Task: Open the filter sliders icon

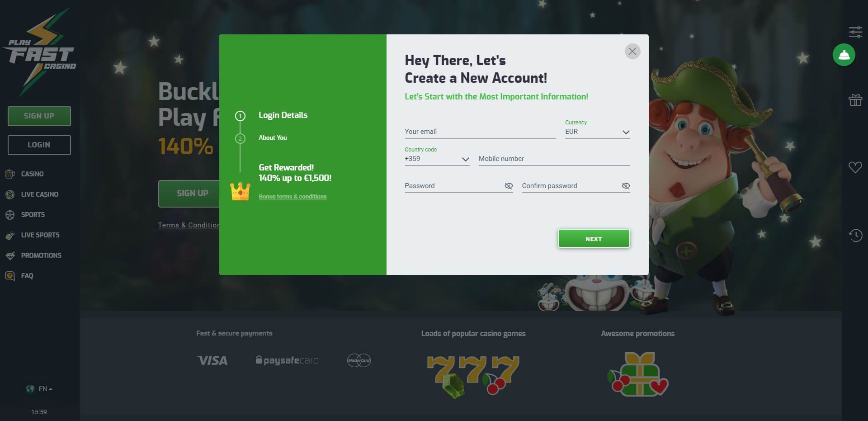Action: tap(855, 32)
